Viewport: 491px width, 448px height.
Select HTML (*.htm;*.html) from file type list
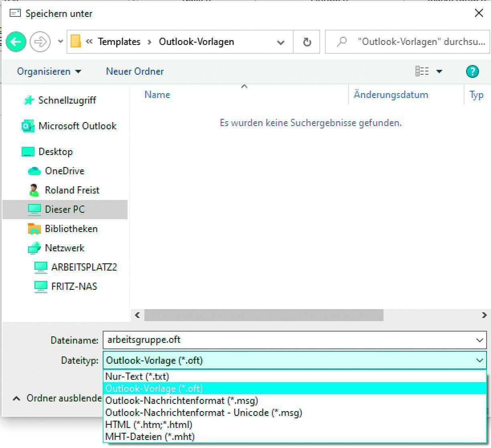(x=148, y=425)
